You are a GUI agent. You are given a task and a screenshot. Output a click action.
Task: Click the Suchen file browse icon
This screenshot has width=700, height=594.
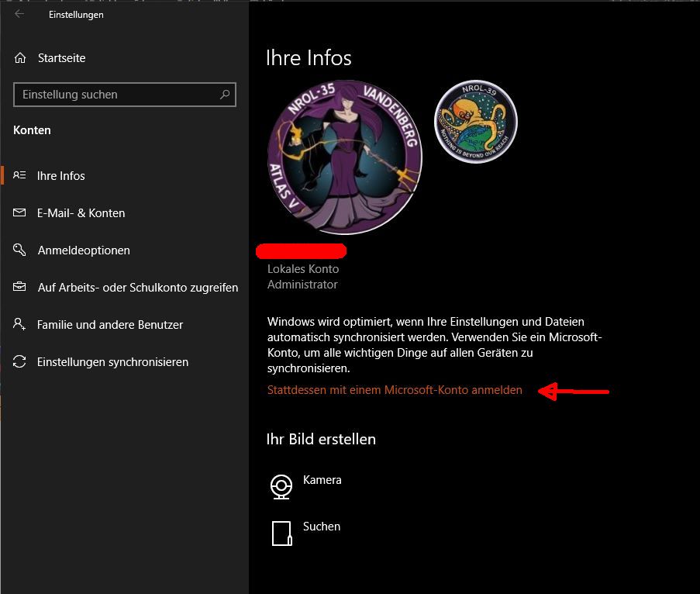[281, 534]
